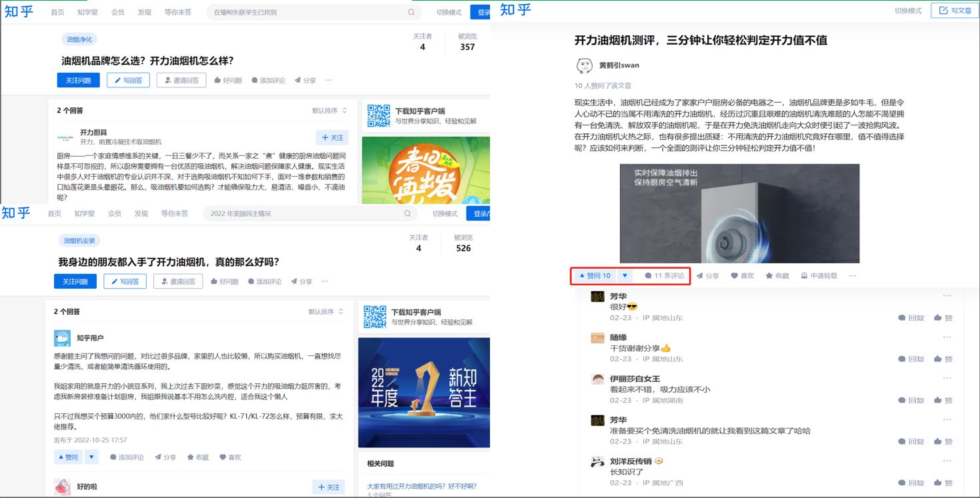Follow 开力厨具 with the 关注 button

point(332,137)
